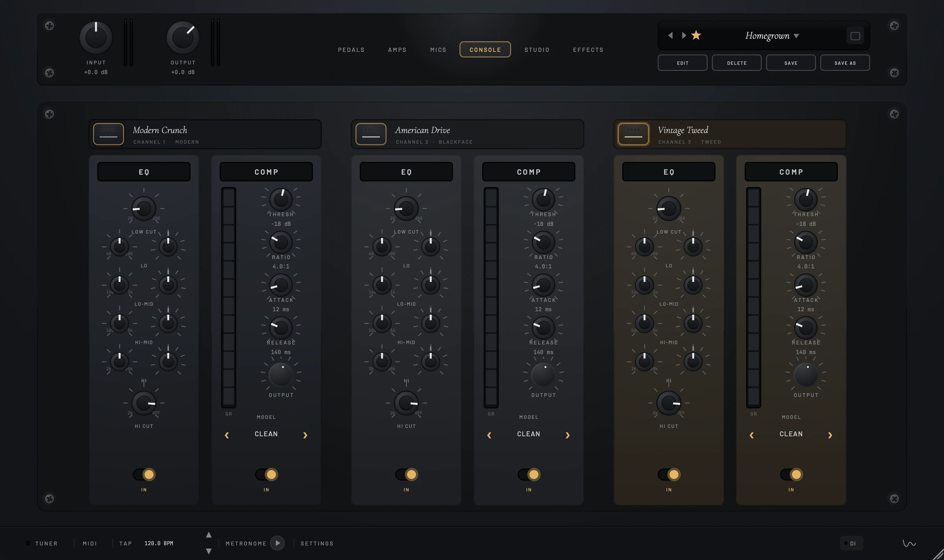Toggle Modern Crunch EQ IN switch

pos(144,474)
